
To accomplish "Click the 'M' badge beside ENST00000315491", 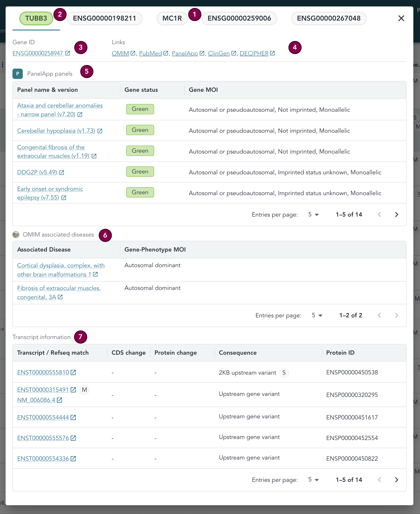I will pyautogui.click(x=84, y=390).
